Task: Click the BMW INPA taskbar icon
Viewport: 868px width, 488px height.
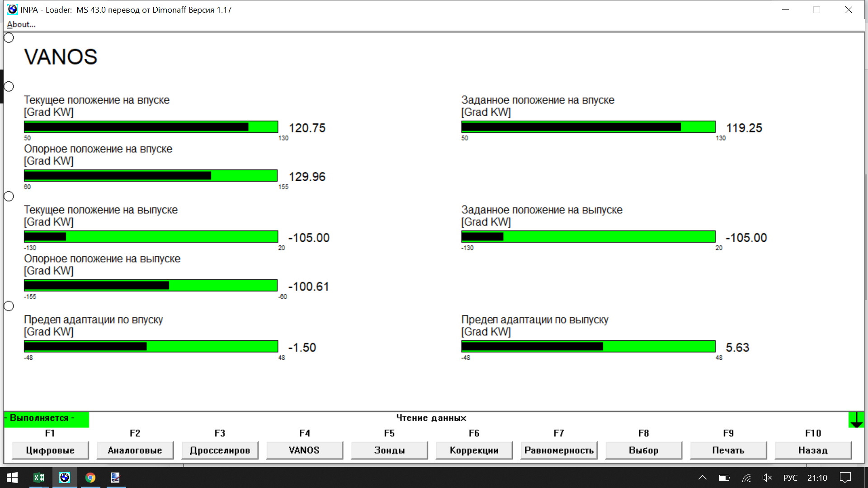Action: tap(65, 478)
